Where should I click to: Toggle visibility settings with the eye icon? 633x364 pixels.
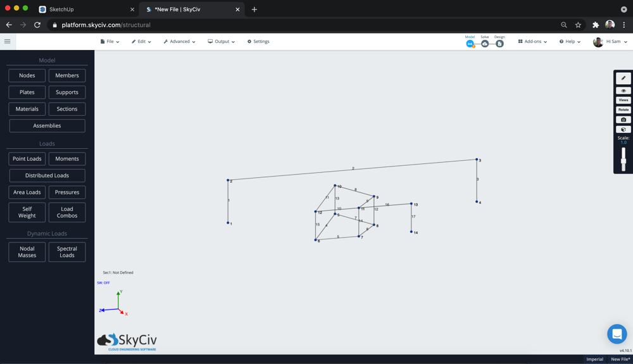click(624, 91)
